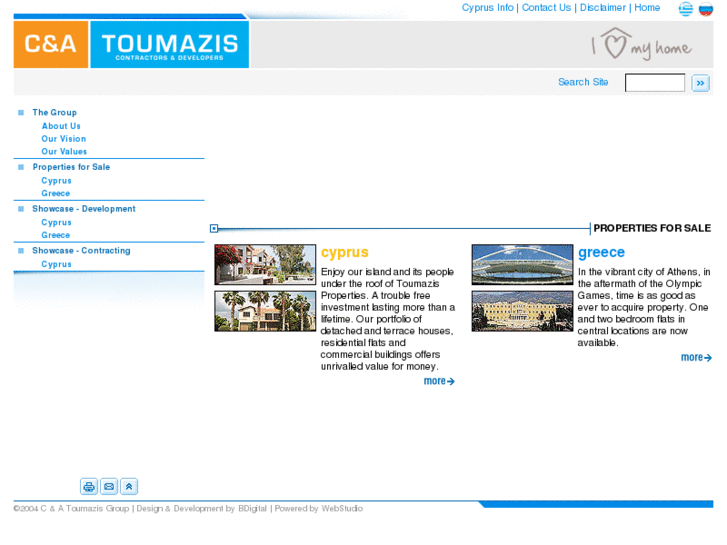This screenshot has width=727, height=545.
Task: Switch language with the Greek flag icon
Action: pos(686,9)
